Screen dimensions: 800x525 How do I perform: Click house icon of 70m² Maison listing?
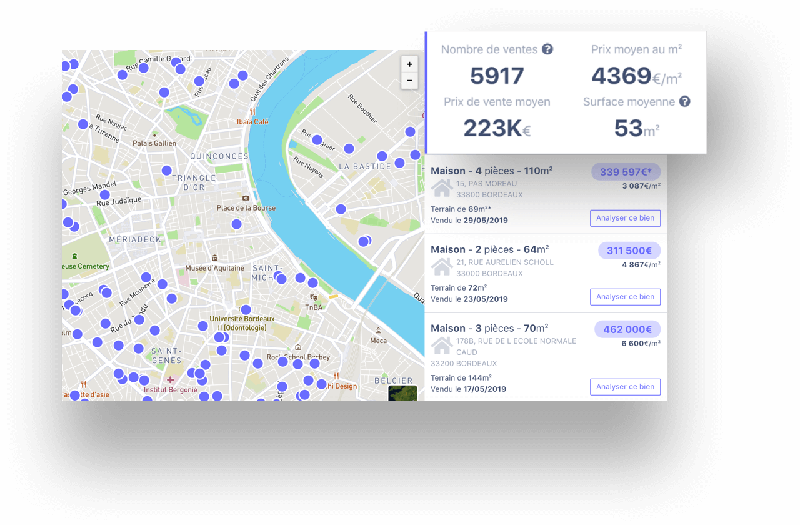(x=441, y=347)
